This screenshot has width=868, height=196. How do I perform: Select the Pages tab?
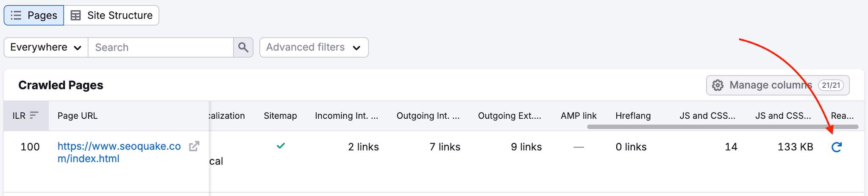(x=34, y=15)
